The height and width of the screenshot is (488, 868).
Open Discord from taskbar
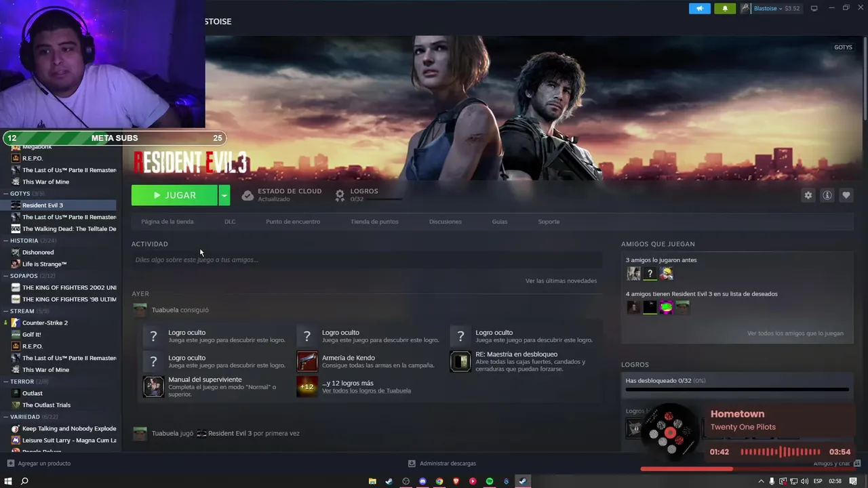(422, 481)
